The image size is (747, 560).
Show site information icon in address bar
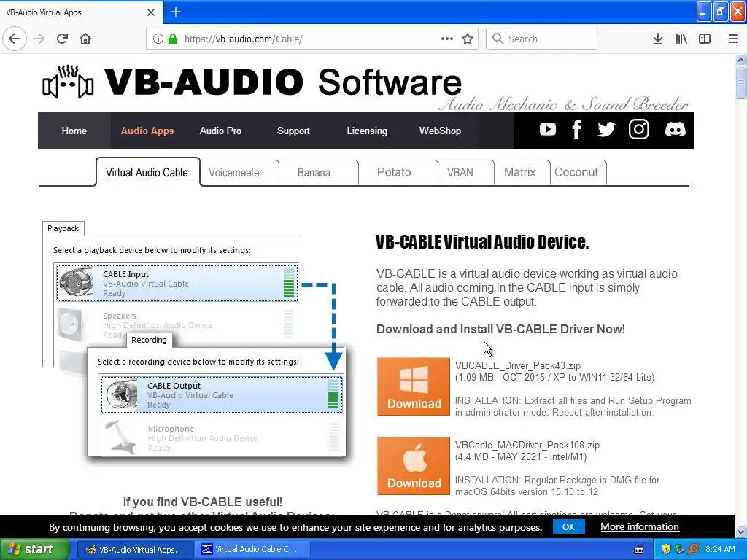[x=158, y=39]
